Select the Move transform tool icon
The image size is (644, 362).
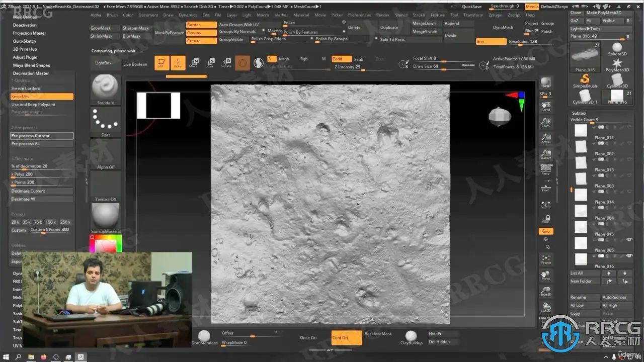tap(193, 62)
